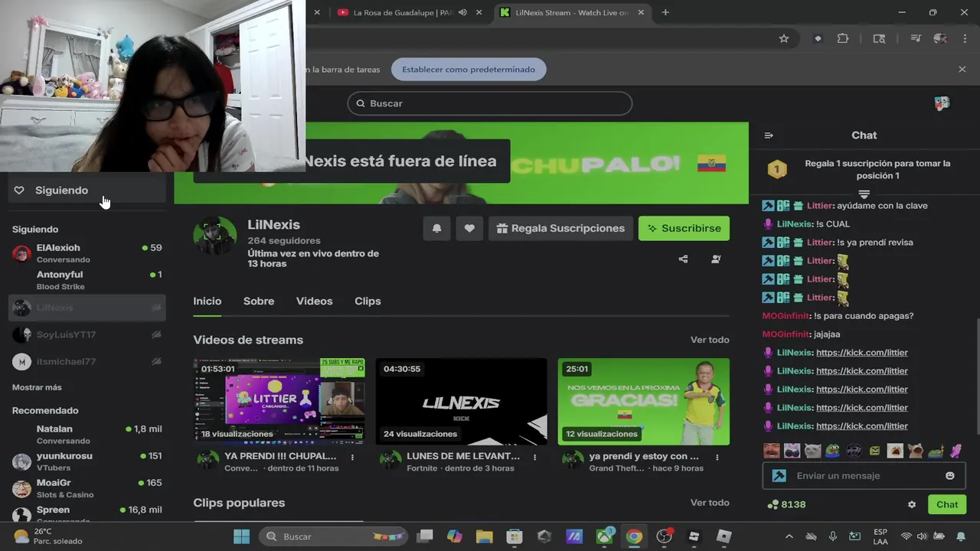The width and height of the screenshot is (980, 551).
Task: Toggle Siguiendo follow button in sidebar
Action: [x=87, y=191]
